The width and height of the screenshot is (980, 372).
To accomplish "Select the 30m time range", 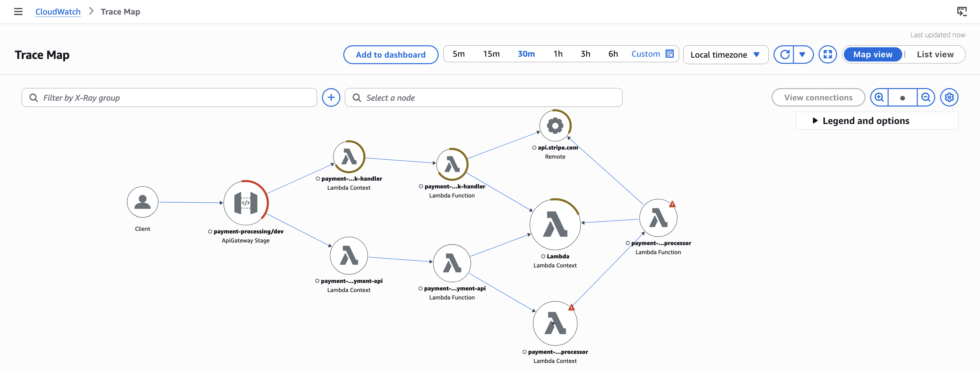I will click(526, 54).
